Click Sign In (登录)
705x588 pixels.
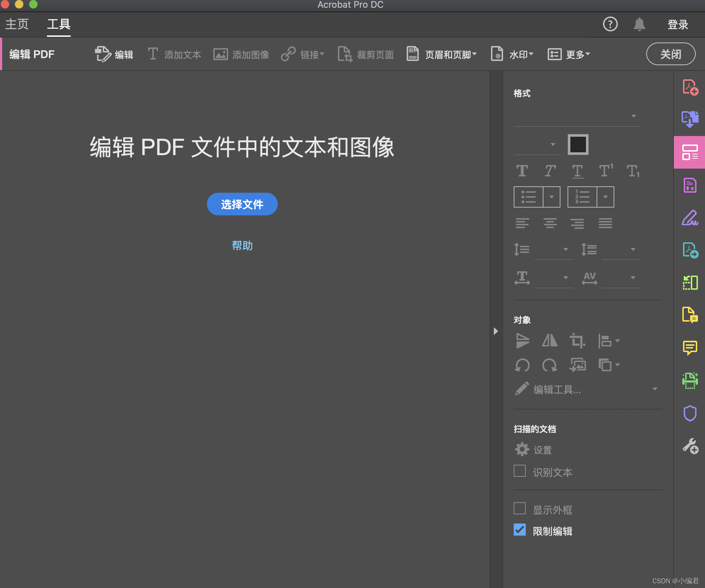click(x=678, y=24)
